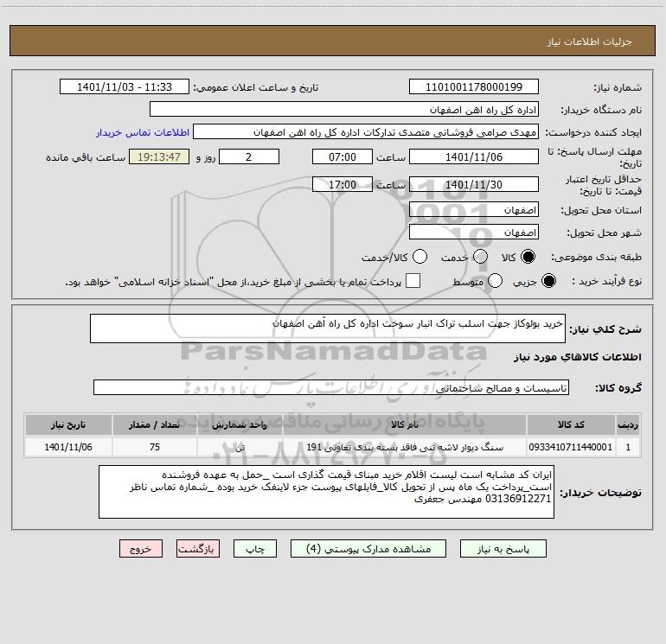The image size is (666, 644).
Task: Select the متوسط purchase type radio
Action: pyautogui.click(x=495, y=281)
